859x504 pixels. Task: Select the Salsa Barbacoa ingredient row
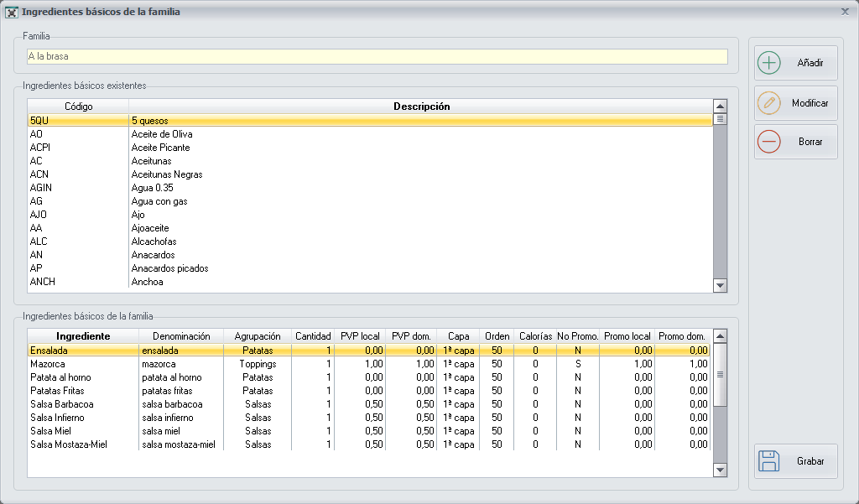point(60,404)
